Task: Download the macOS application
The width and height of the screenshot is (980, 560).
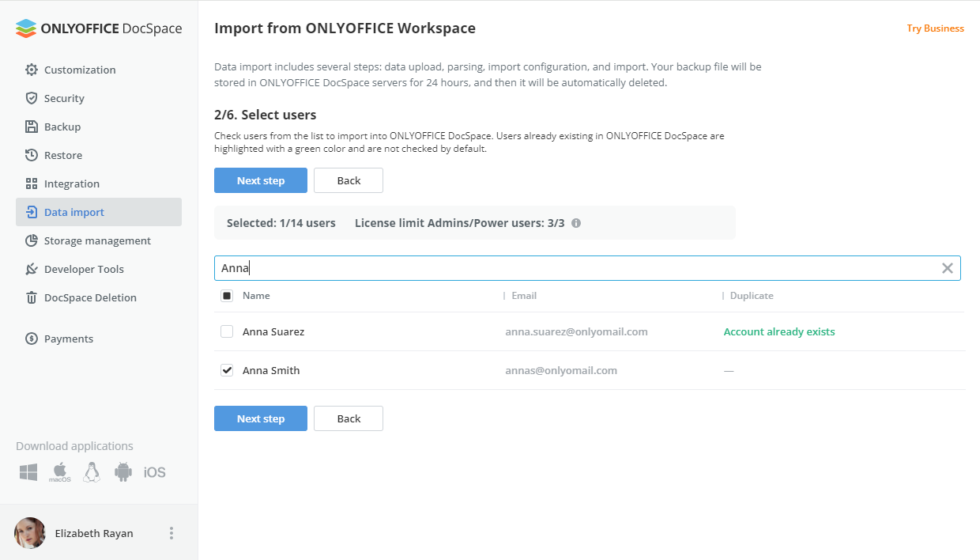Action: coord(59,471)
